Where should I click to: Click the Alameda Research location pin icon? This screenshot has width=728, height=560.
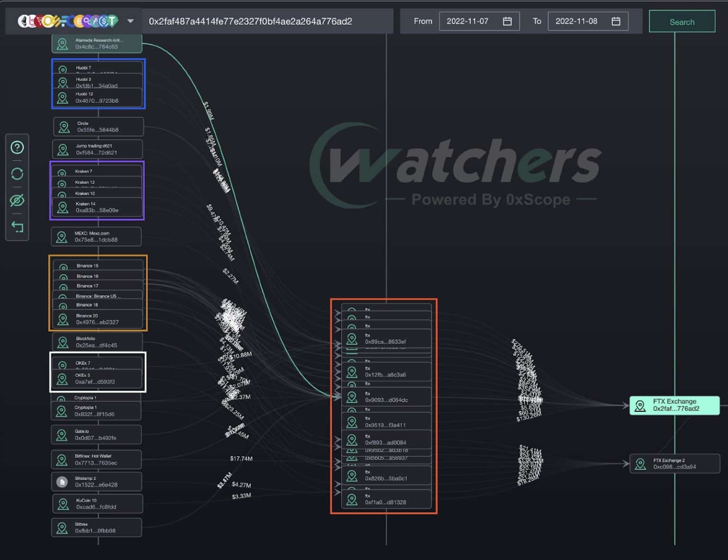(x=62, y=44)
